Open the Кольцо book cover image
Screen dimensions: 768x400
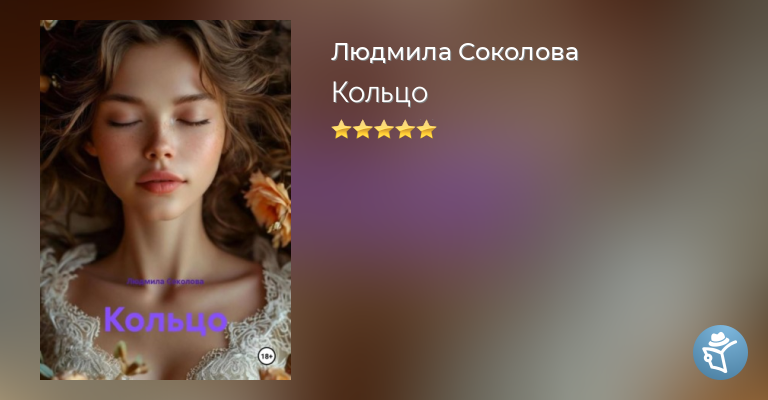click(x=166, y=200)
